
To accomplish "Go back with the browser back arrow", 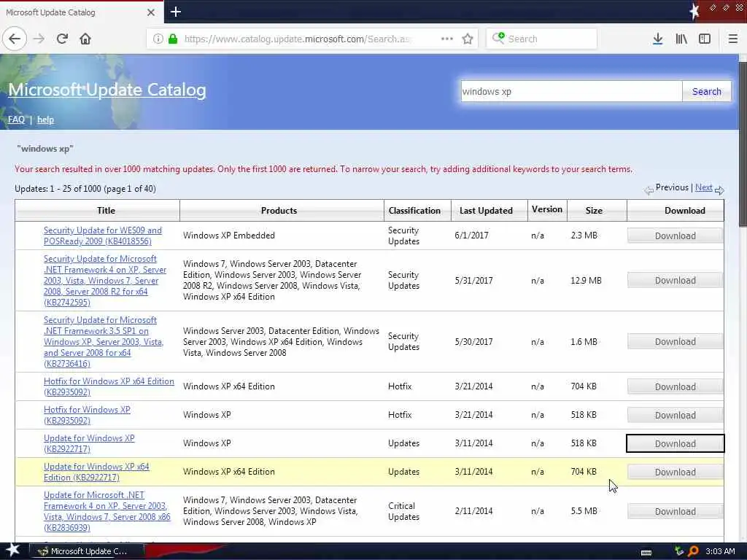I will coord(15,39).
